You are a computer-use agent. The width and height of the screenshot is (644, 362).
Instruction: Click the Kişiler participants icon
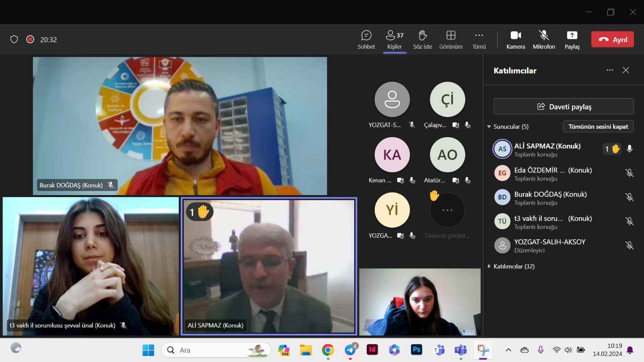point(394,40)
